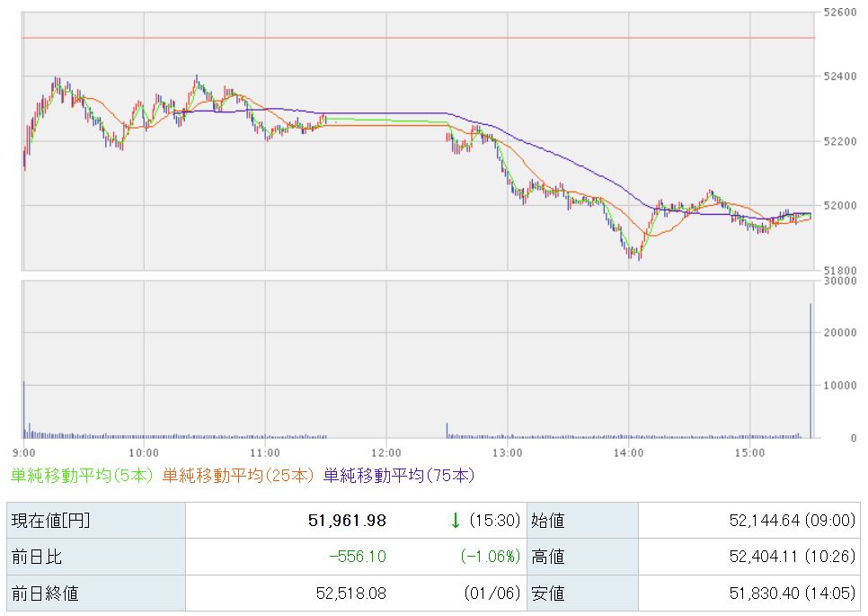The width and height of the screenshot is (868, 616).
Task: Click the green down arrow beside current price
Action: click(x=456, y=521)
